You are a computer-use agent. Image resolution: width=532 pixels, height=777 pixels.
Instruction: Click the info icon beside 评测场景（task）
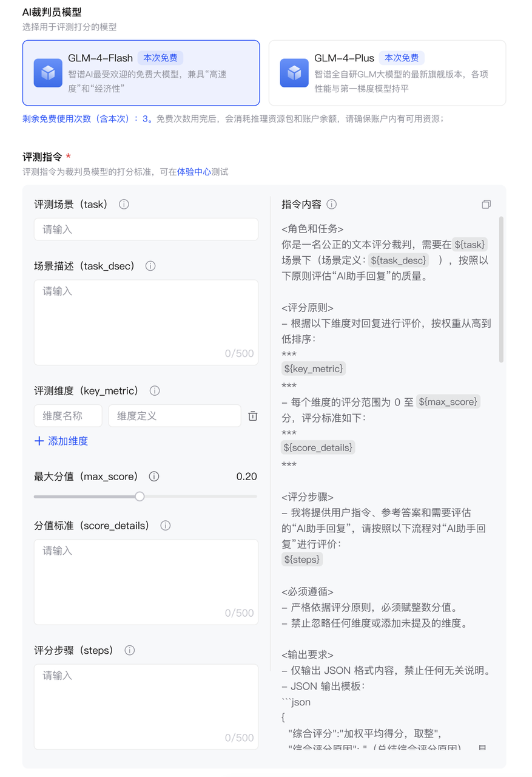point(124,205)
